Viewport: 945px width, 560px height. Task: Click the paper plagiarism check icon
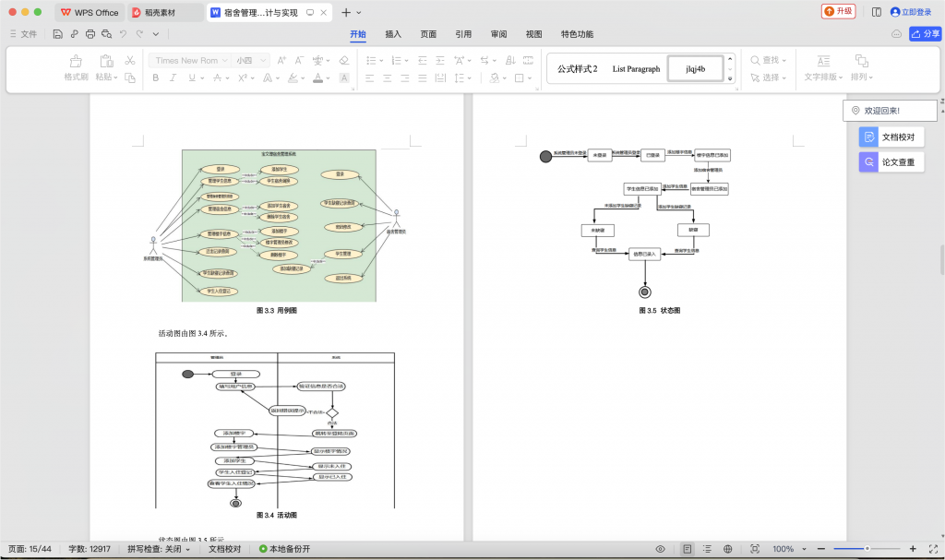click(x=867, y=162)
